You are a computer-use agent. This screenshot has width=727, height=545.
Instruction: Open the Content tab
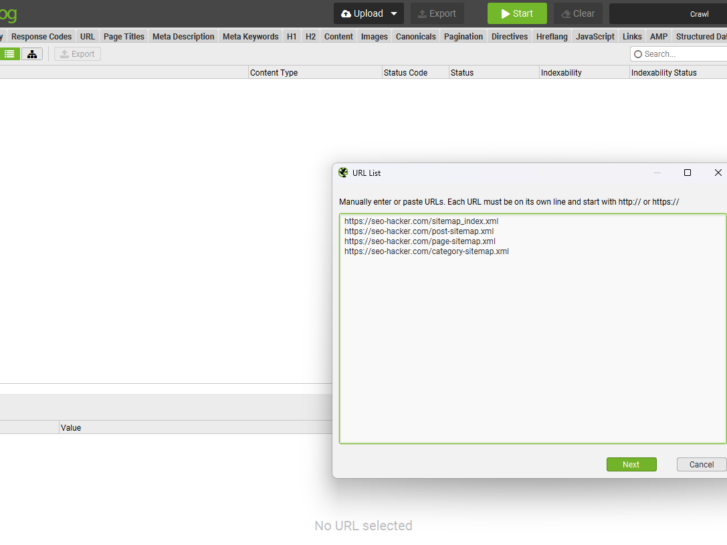pos(338,36)
